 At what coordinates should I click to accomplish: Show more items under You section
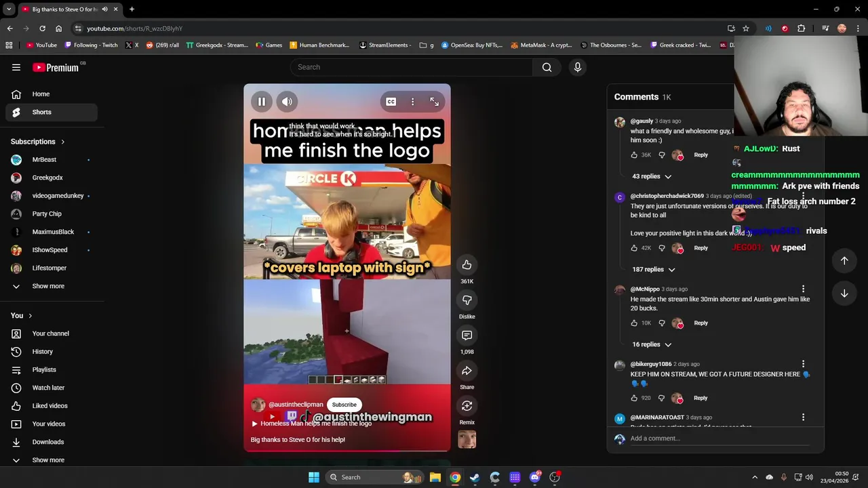click(52, 460)
